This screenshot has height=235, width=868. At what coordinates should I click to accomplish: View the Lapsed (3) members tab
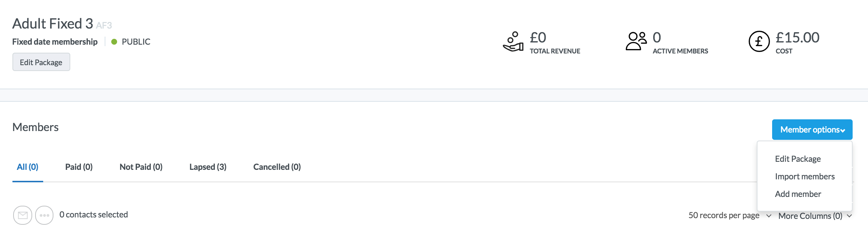pyautogui.click(x=208, y=167)
